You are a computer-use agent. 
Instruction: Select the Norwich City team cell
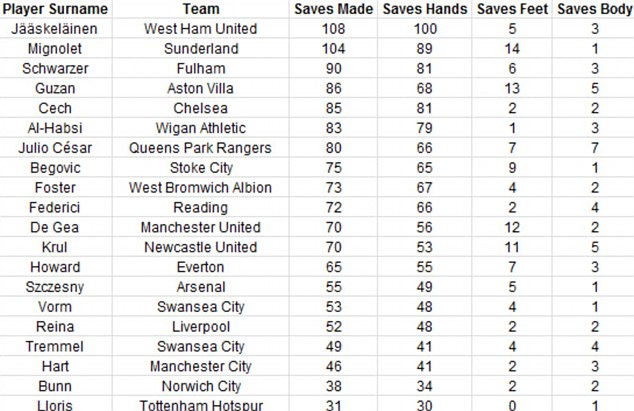[201, 386]
